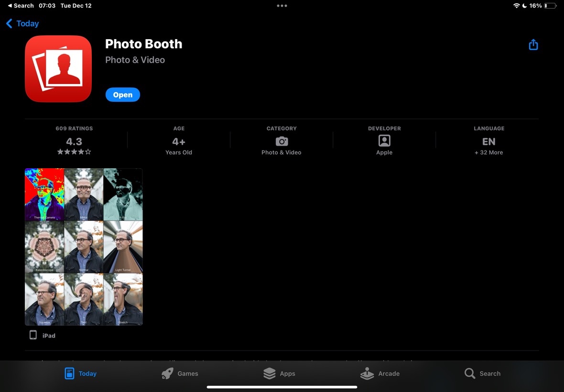Open the Photo Booth app
Image resolution: width=564 pixels, height=392 pixels.
point(123,95)
